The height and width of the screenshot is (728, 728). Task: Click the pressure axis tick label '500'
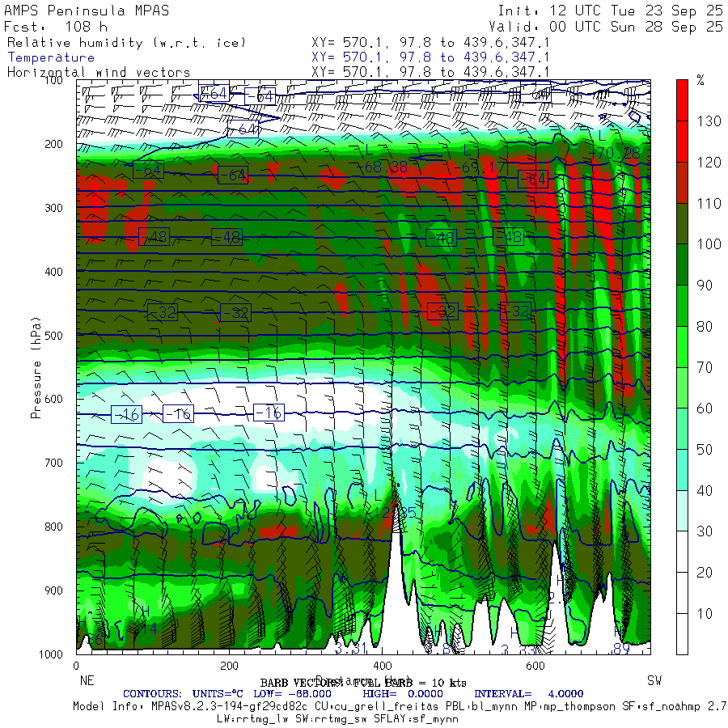[x=53, y=335]
